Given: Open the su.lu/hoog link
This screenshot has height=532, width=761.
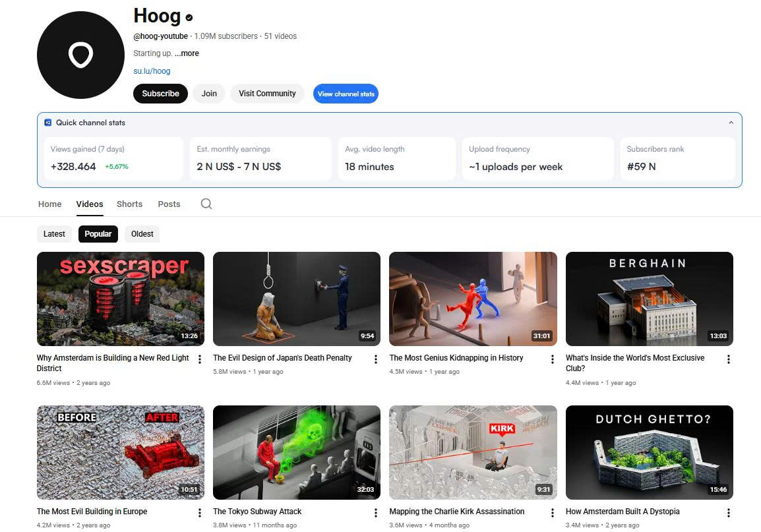Looking at the screenshot, I should [x=152, y=71].
